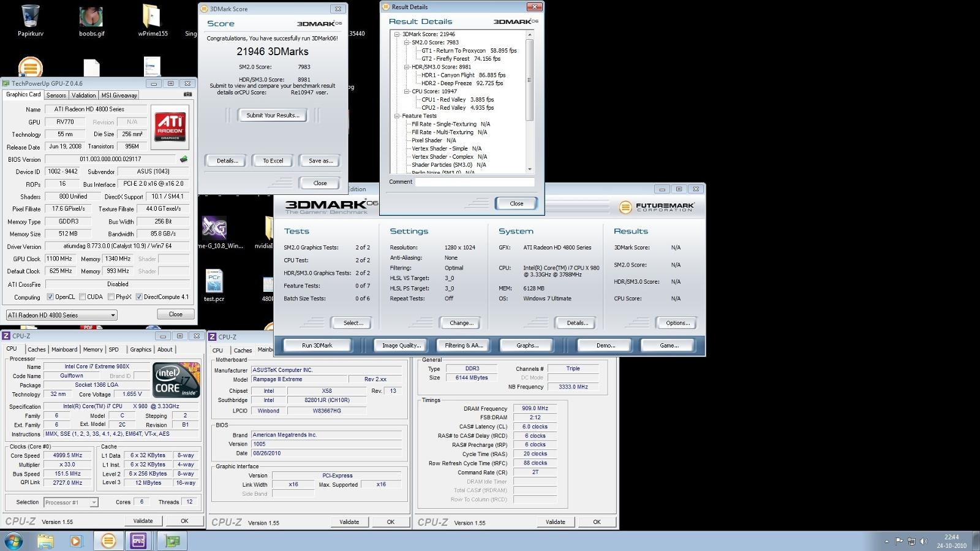Click the GPU-Z screenshot camera icon
Image resolution: width=980 pixels, height=551 pixels.
pyautogui.click(x=187, y=94)
